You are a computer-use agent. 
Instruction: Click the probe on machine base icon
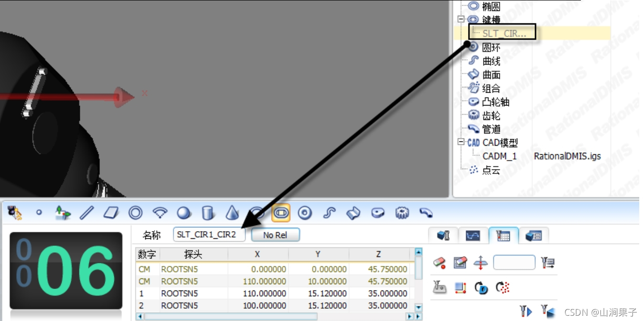[439, 287]
